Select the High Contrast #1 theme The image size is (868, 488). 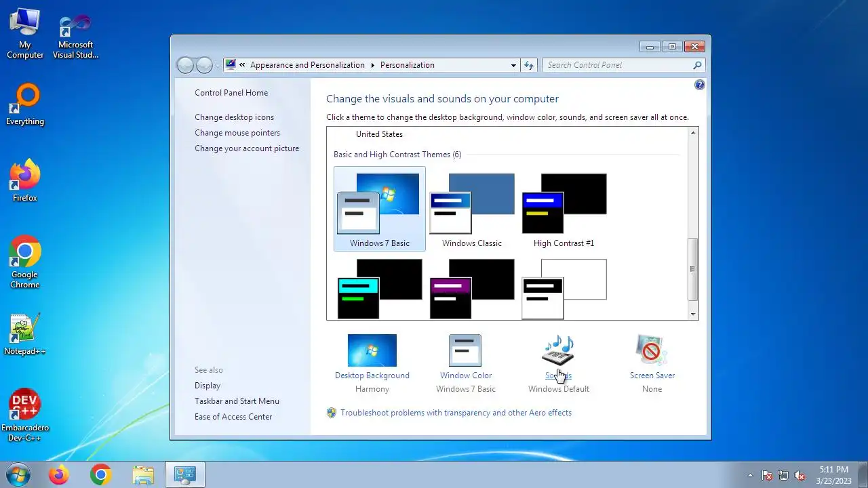click(x=564, y=209)
